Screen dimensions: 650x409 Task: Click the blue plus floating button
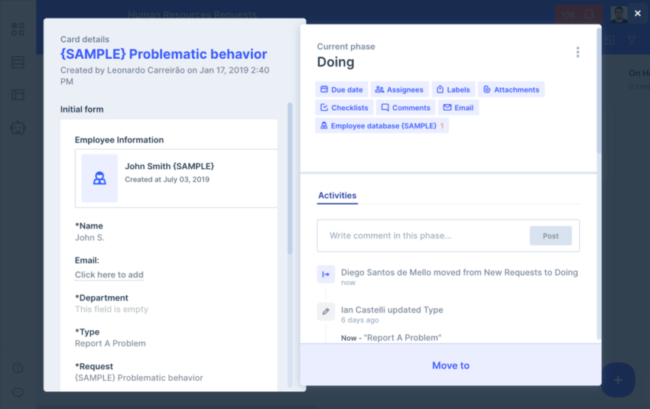tap(618, 380)
